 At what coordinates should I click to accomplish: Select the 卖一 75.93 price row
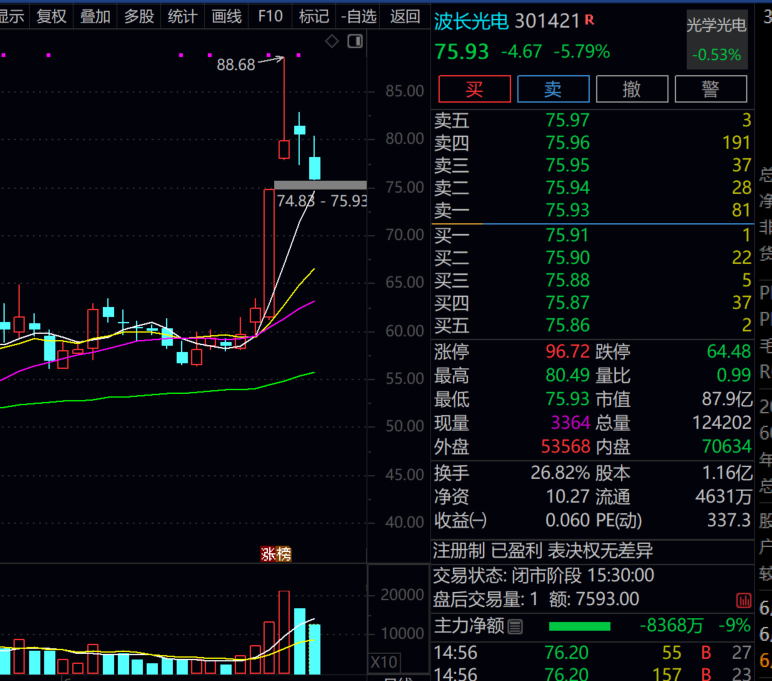pyautogui.click(x=592, y=211)
